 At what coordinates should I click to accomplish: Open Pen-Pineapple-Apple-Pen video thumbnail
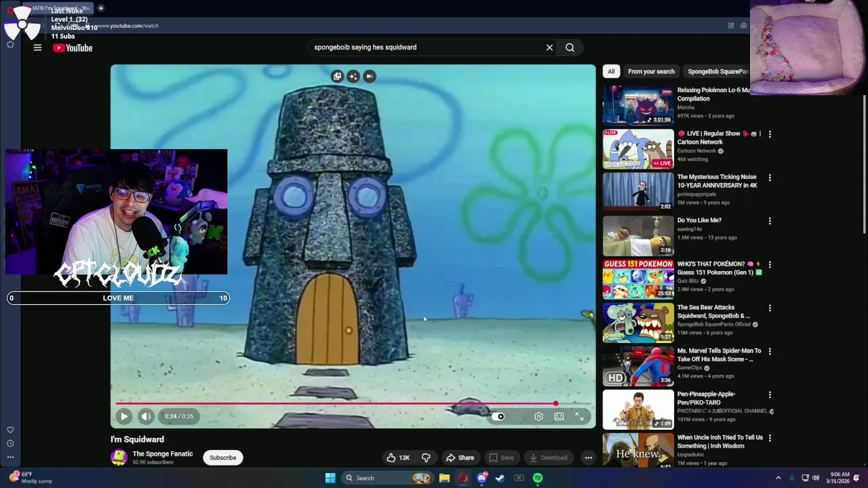[x=638, y=409]
